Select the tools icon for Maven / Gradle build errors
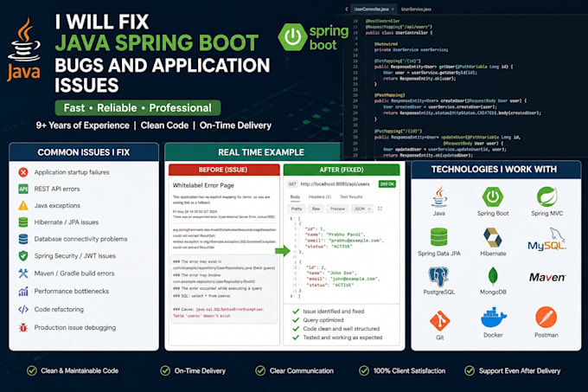The image size is (588, 392). pyautogui.click(x=23, y=273)
